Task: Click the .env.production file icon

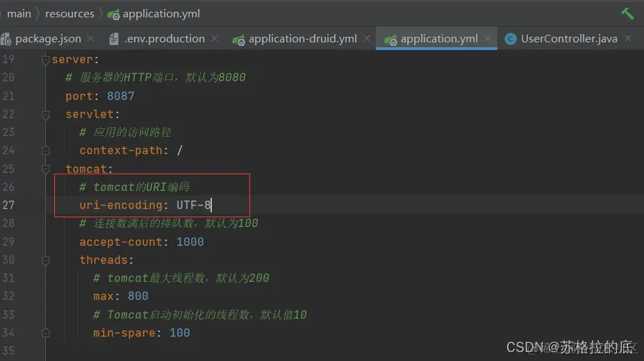Action: [x=114, y=39]
